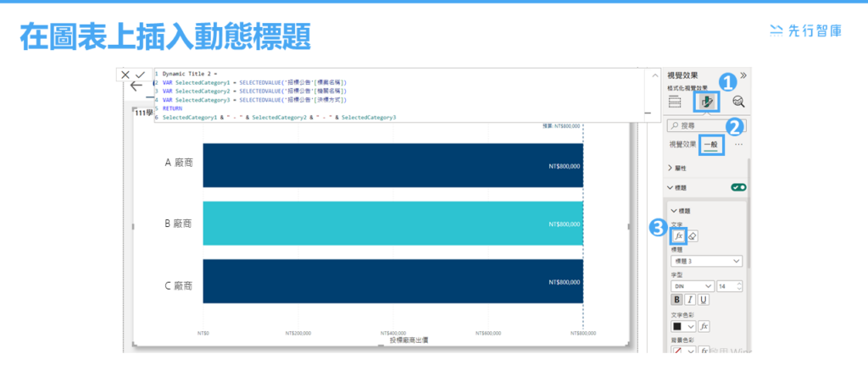Switch to the 視覺效果 visual tab
The height and width of the screenshot is (376, 868).
pos(682,144)
